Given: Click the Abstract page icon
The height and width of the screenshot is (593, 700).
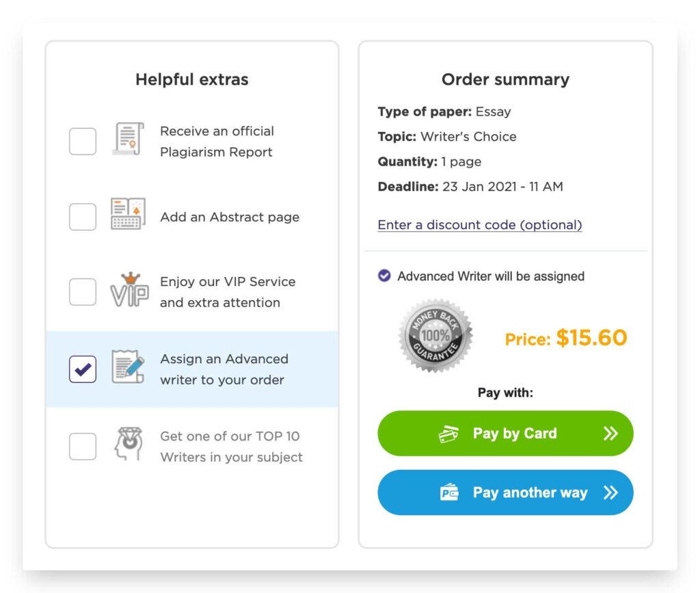Looking at the screenshot, I should click(x=128, y=214).
